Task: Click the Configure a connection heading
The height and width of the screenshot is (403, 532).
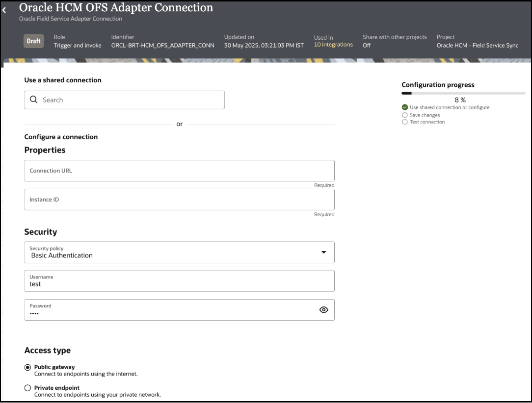Action: tap(61, 137)
